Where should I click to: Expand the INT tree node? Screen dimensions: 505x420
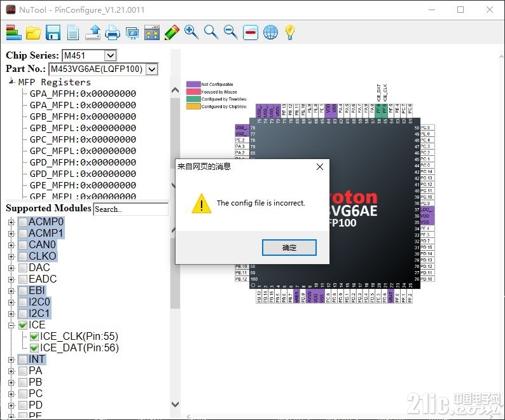(x=11, y=360)
